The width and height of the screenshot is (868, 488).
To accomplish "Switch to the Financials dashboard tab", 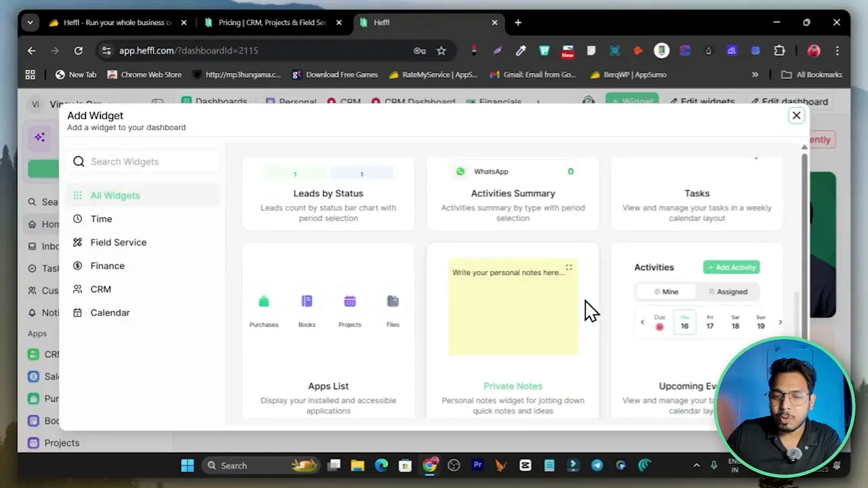I will tap(500, 102).
